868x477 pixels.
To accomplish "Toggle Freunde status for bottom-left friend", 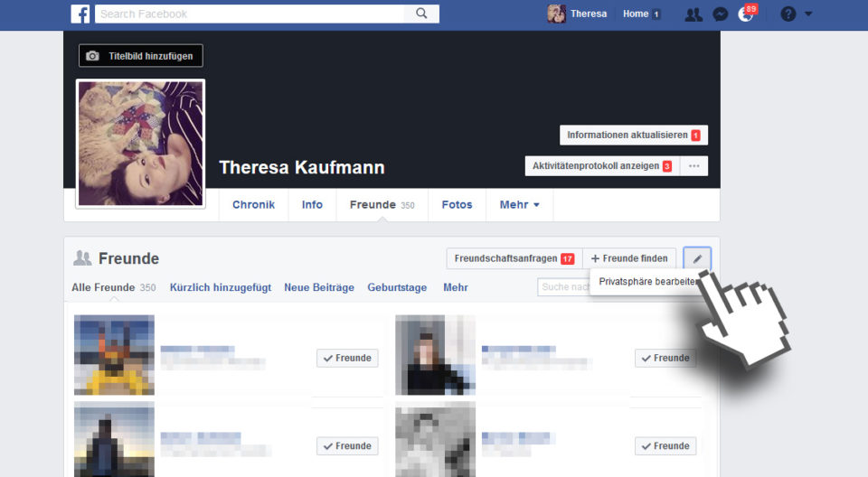I will point(347,445).
